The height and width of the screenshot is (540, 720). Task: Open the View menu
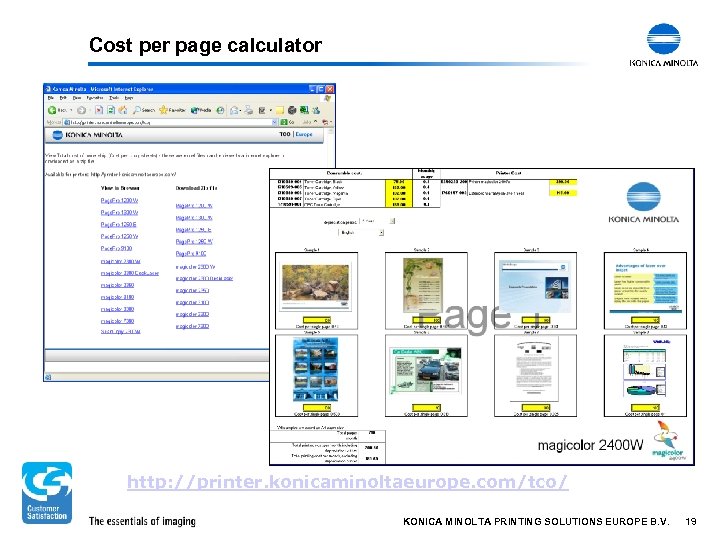point(77,98)
